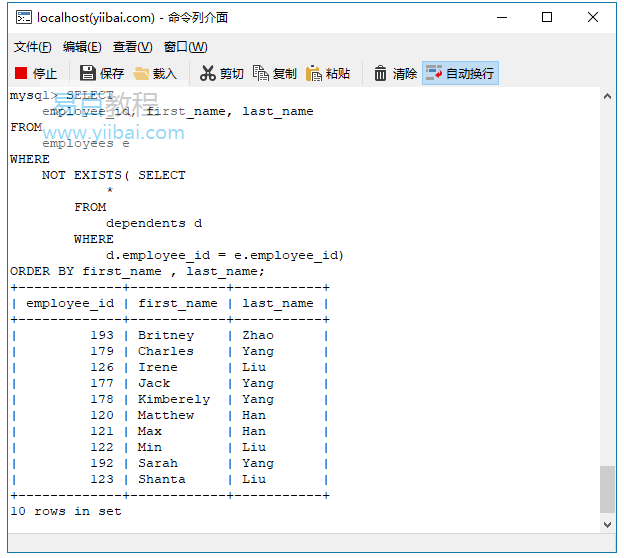624x558 pixels.
Task: Click the Save (保存) floppy disk icon
Action: coord(88,73)
